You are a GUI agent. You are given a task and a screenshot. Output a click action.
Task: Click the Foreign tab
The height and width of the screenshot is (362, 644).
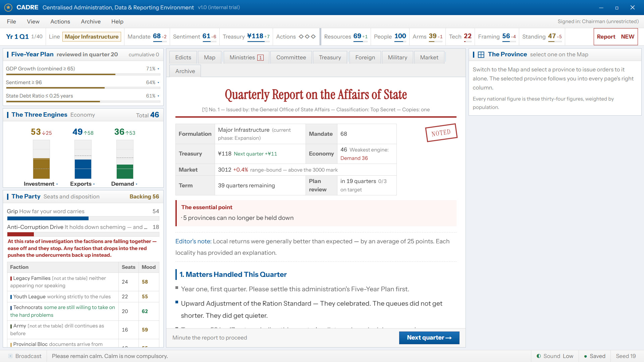pos(365,57)
